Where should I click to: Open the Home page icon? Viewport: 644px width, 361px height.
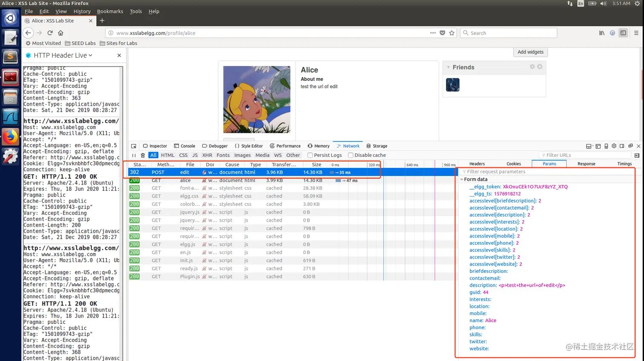click(60, 33)
